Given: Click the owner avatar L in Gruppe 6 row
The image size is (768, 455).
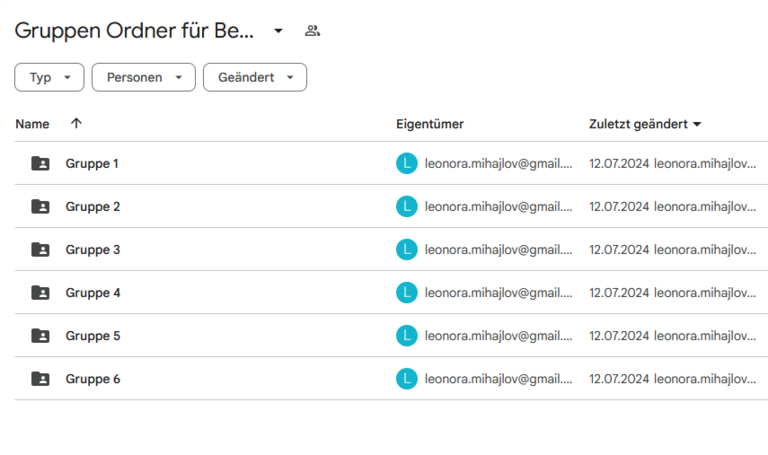Looking at the screenshot, I should [407, 379].
